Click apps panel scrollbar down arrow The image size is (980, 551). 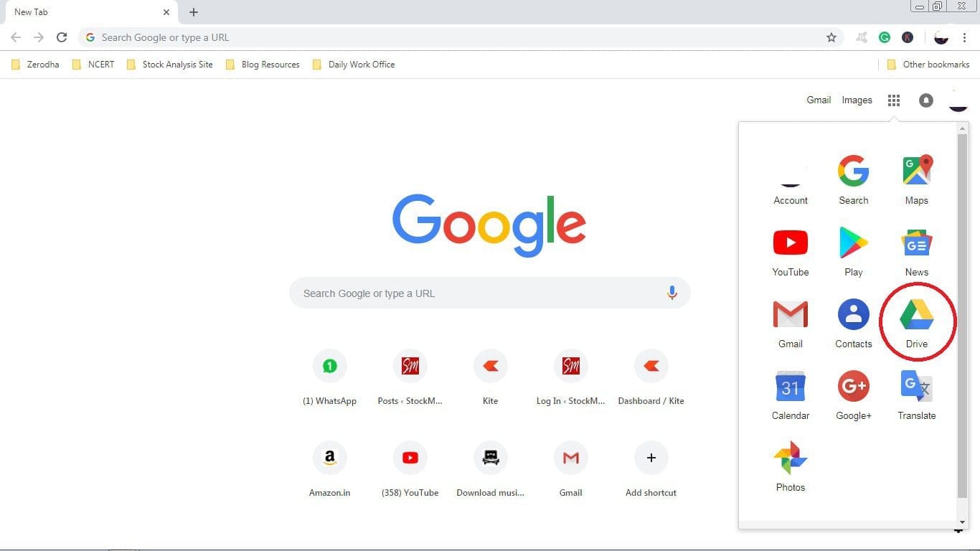963,523
